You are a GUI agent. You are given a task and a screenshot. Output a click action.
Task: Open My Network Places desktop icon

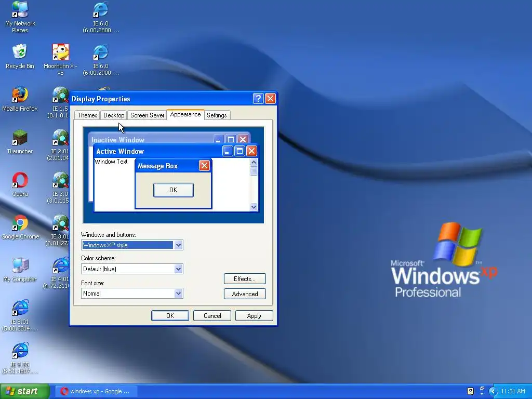(20, 17)
